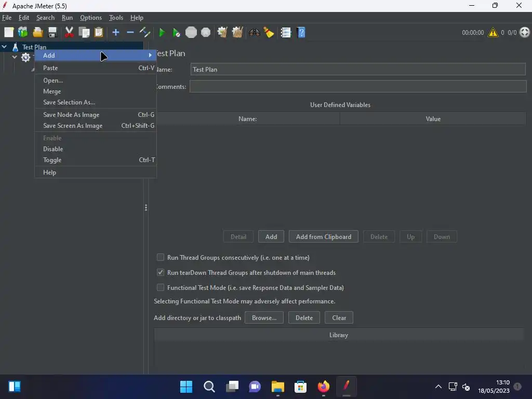Select the Test Plan flask icon in tree
Image resolution: width=532 pixels, height=399 pixels.
click(15, 47)
